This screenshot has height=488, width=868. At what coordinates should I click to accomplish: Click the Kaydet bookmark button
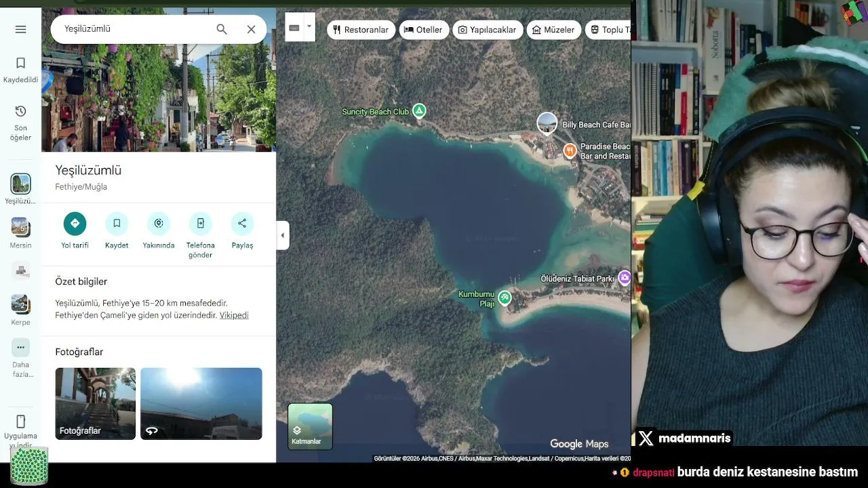pos(117,230)
